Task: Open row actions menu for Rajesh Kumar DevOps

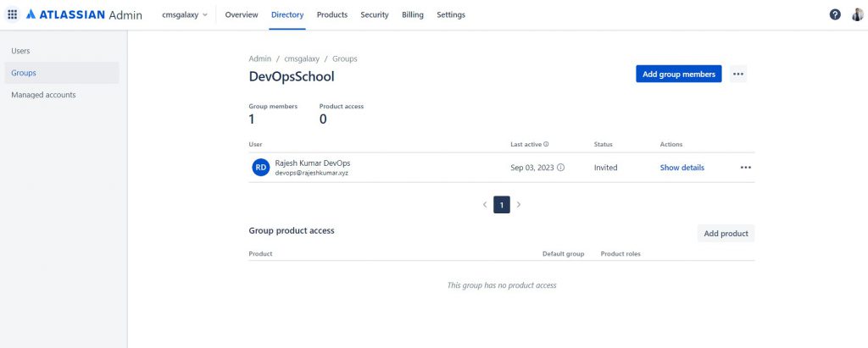Action: point(745,168)
